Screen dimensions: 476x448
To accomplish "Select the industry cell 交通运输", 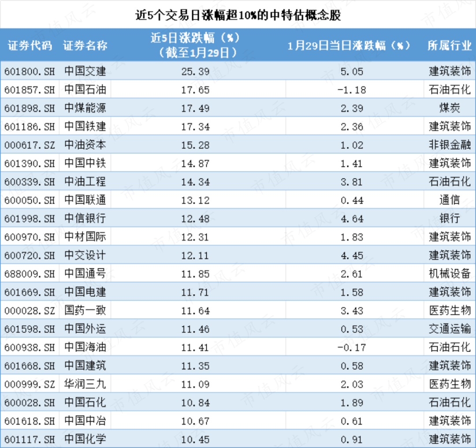I will 450,329.
